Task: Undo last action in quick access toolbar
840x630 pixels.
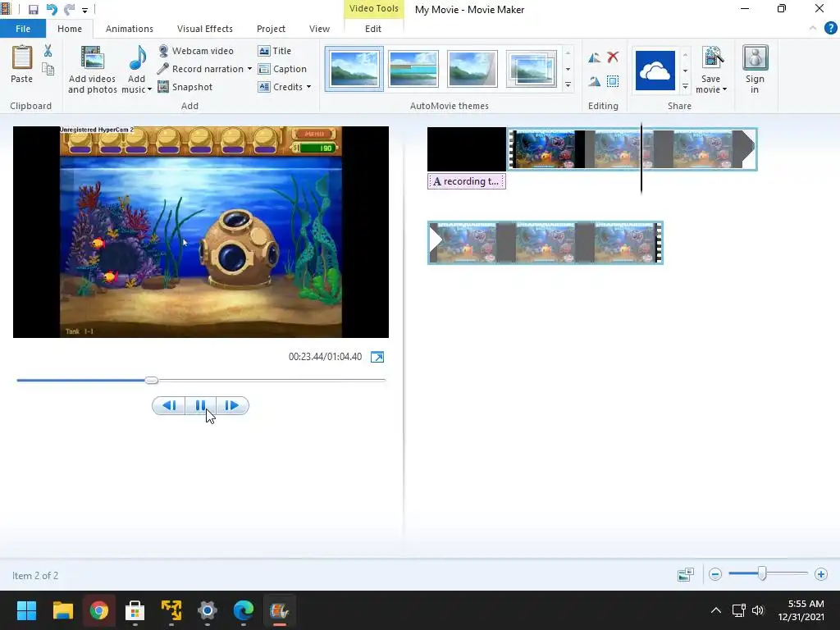Action: coord(52,10)
